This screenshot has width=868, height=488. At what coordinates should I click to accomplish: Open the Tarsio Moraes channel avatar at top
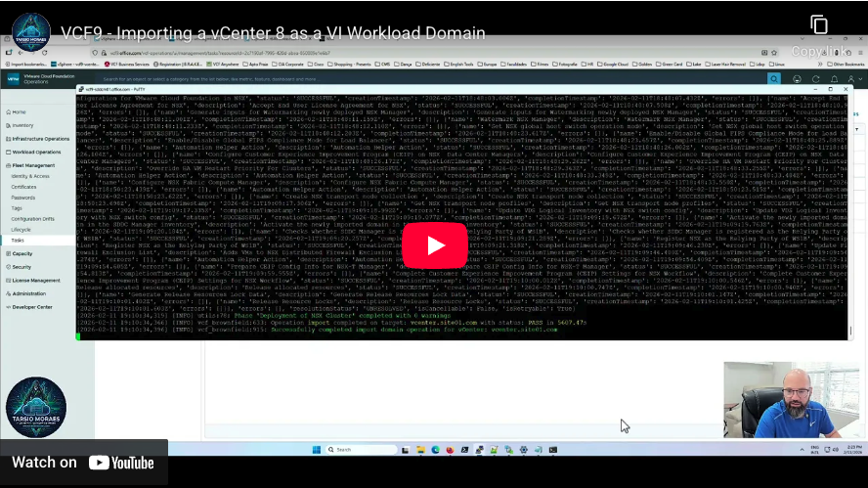coord(31,31)
